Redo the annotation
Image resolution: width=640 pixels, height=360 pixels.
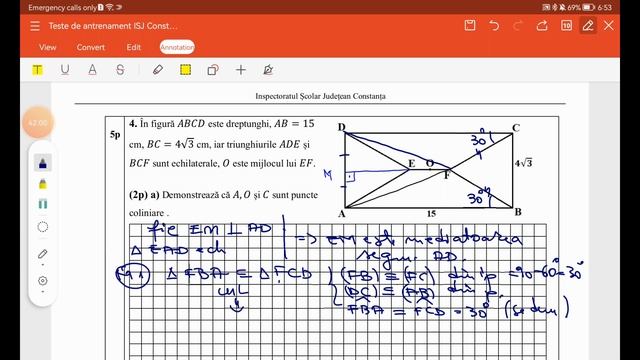tap(518, 26)
